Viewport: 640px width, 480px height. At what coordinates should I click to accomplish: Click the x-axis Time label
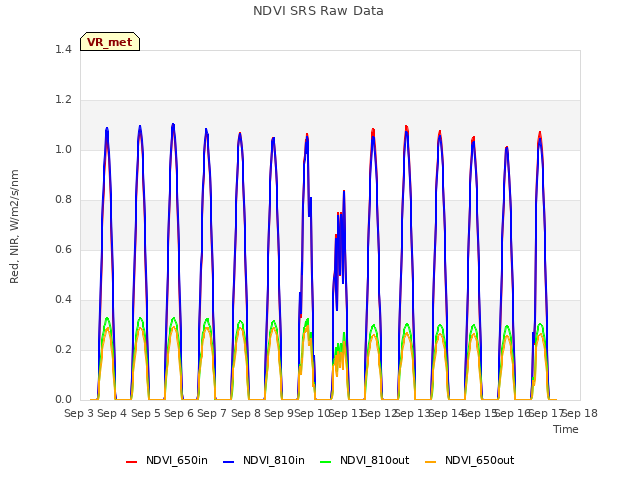coord(566,429)
